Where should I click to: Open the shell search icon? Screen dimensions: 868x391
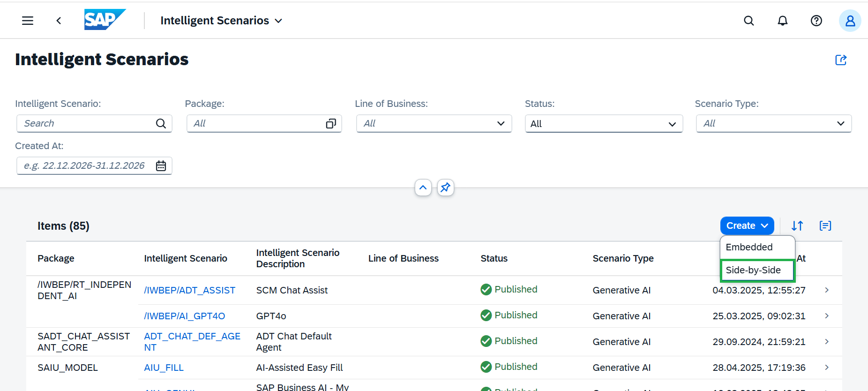(749, 21)
